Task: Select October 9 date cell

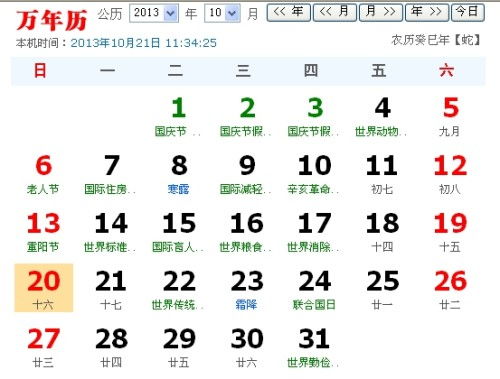Action: (x=247, y=174)
